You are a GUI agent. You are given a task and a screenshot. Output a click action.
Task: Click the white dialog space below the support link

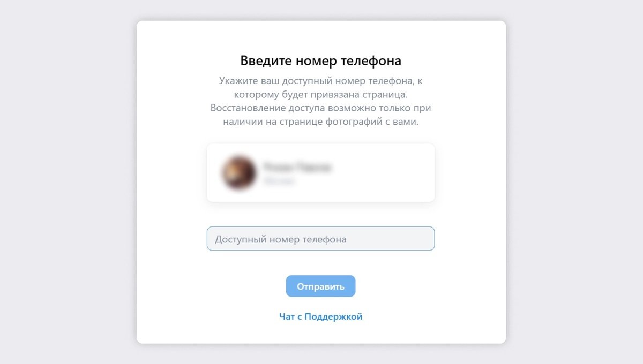[x=320, y=333]
